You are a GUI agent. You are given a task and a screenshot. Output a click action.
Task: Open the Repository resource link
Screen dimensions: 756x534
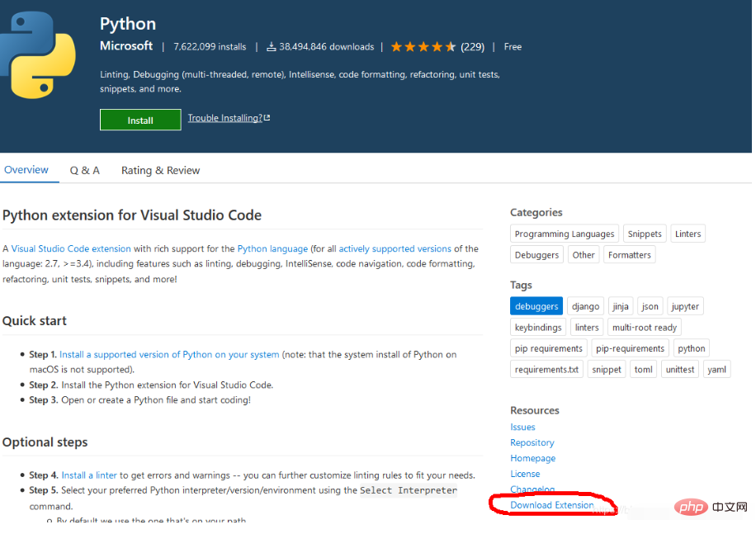tap(532, 443)
